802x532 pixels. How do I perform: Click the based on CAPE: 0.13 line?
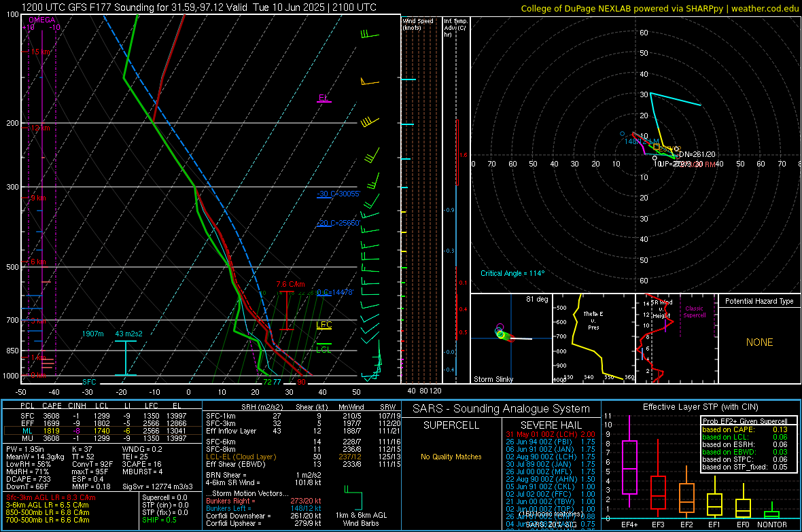(745, 429)
